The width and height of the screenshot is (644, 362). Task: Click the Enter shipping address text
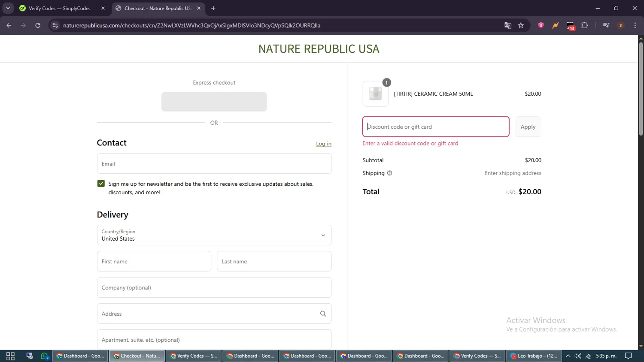[513, 173]
